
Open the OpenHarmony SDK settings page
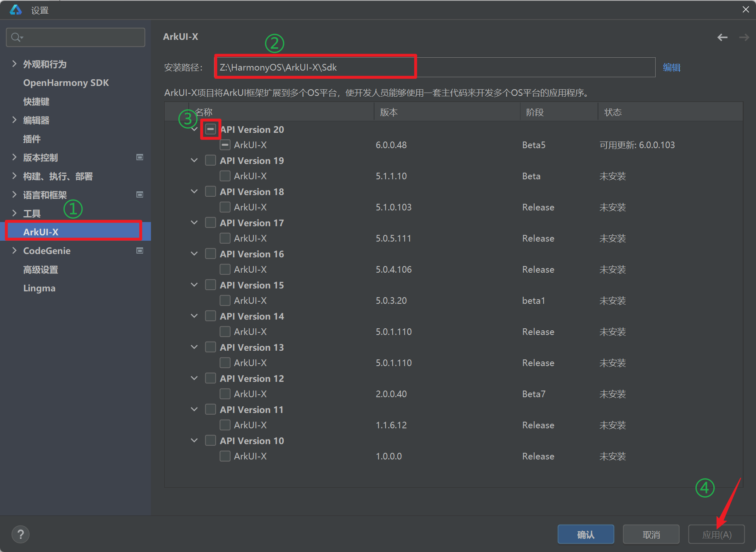pyautogui.click(x=66, y=83)
